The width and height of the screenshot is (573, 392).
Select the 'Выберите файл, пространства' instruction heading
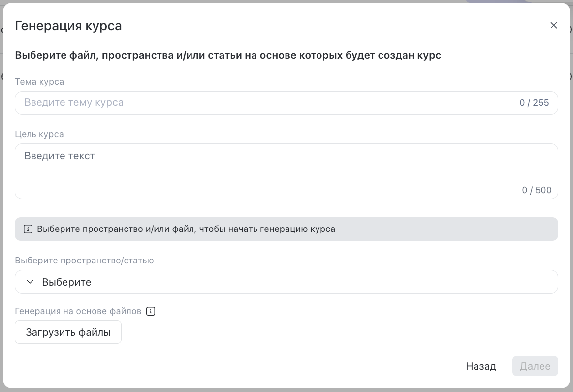tap(228, 55)
